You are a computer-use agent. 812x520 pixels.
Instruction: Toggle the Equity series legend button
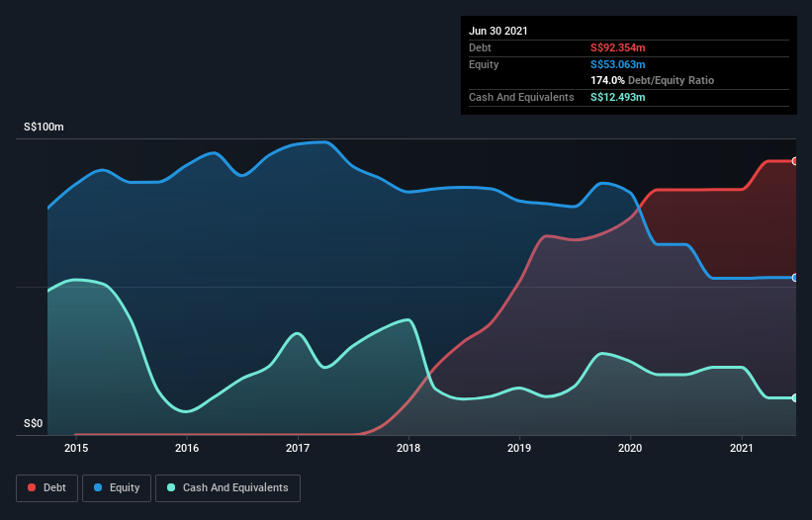click(117, 488)
